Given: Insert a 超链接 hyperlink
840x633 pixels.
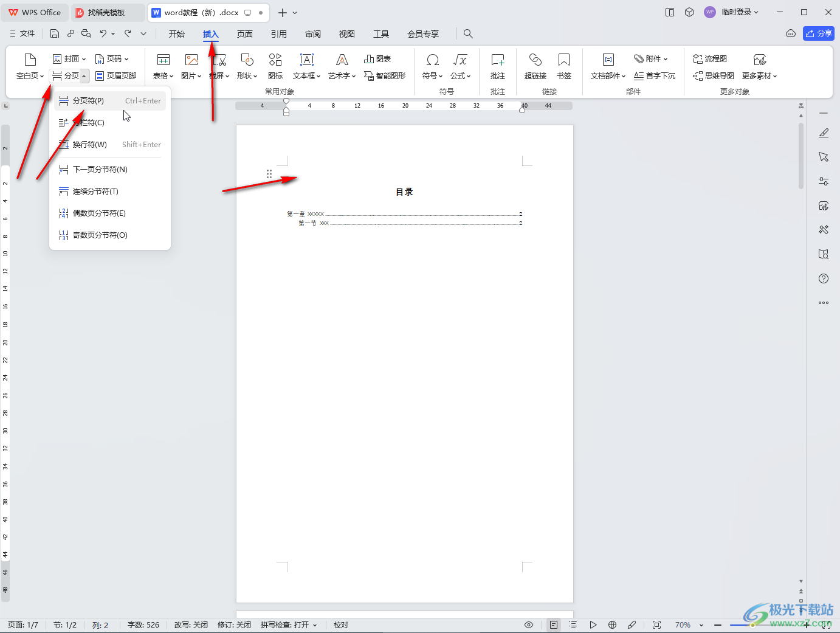Looking at the screenshot, I should point(535,60).
